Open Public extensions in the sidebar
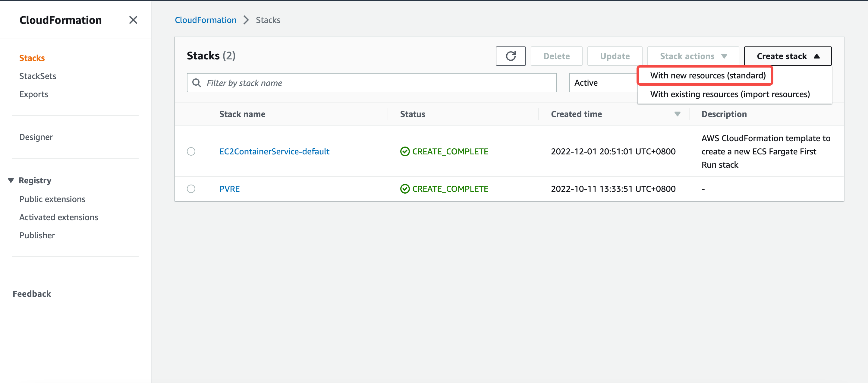Screen dimensions: 868x383 click(52, 199)
